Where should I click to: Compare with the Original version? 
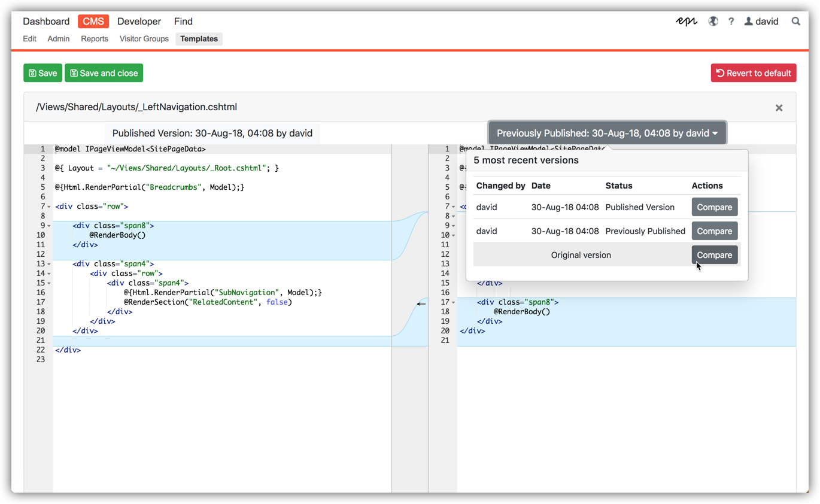pos(714,255)
